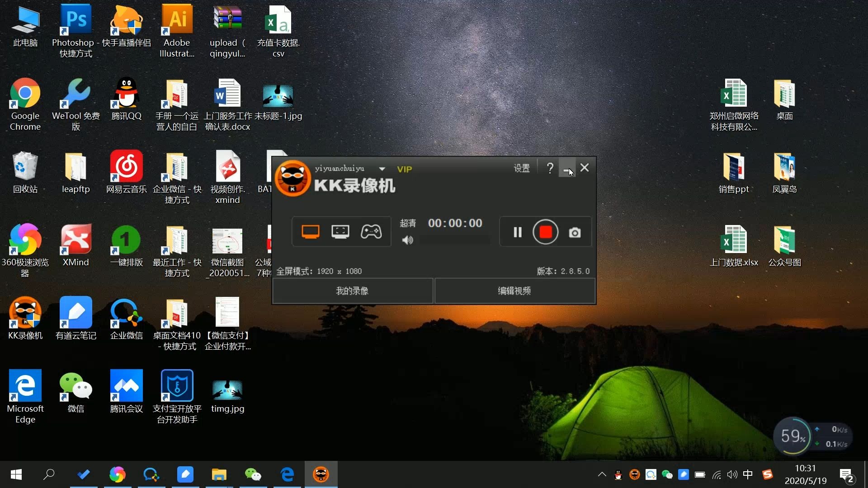Open 网易云音乐 desktop icon

[x=126, y=172]
